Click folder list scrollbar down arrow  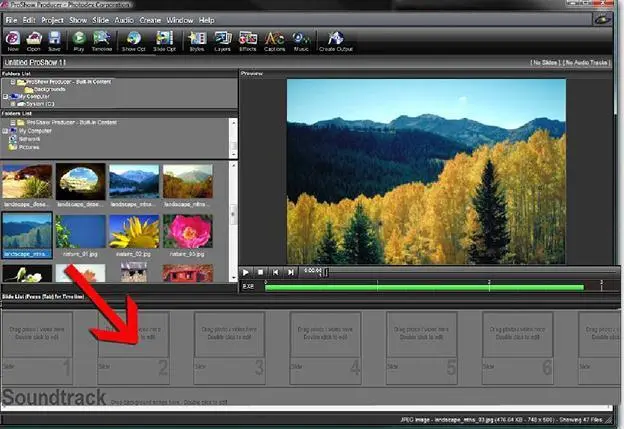click(x=234, y=155)
